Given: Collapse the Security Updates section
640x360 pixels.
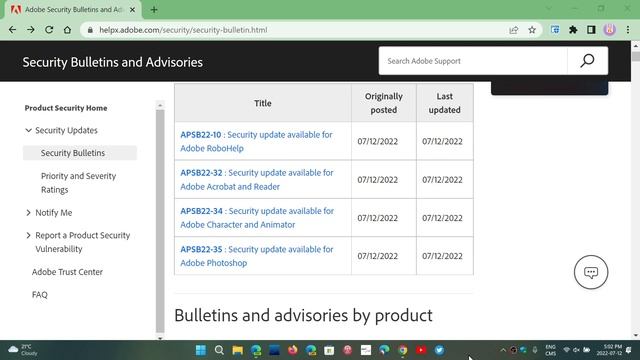Looking at the screenshot, I should tap(28, 130).
